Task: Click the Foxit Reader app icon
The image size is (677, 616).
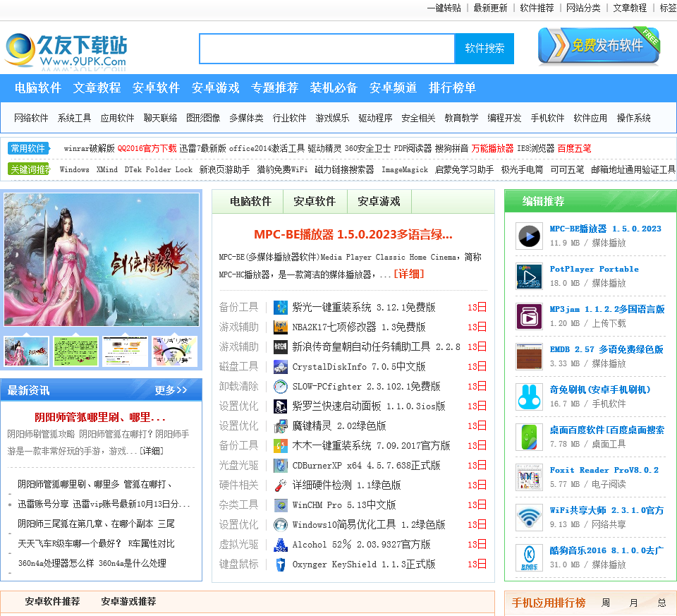Action: click(x=529, y=477)
